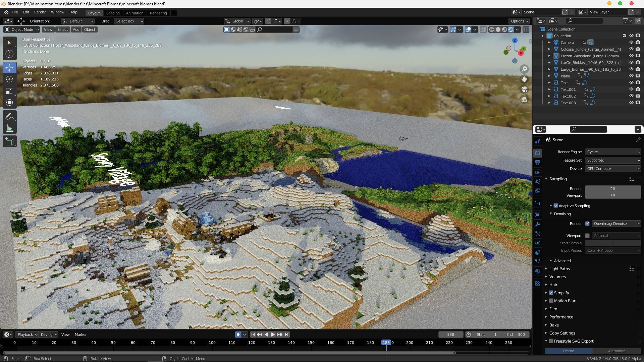The image size is (644, 362).
Task: Click the Render samples field
Action: click(x=612, y=189)
